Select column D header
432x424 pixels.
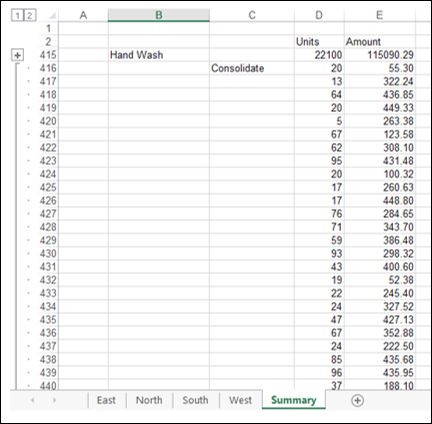pyautogui.click(x=319, y=15)
